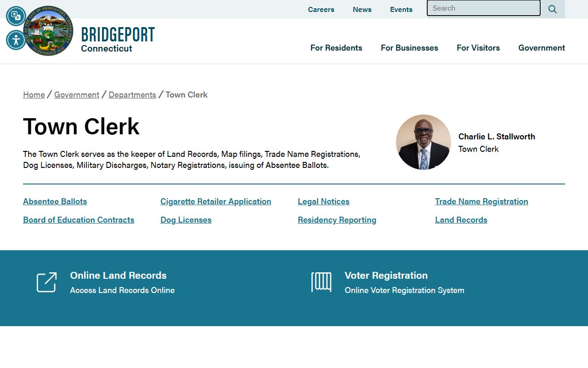This screenshot has height=368, width=588.
Task: Select the Residency Reporting link
Action: coord(337,220)
